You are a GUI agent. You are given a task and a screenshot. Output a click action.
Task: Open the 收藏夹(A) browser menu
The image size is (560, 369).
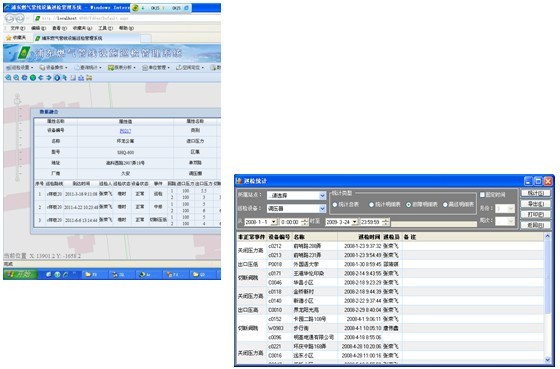click(x=82, y=28)
